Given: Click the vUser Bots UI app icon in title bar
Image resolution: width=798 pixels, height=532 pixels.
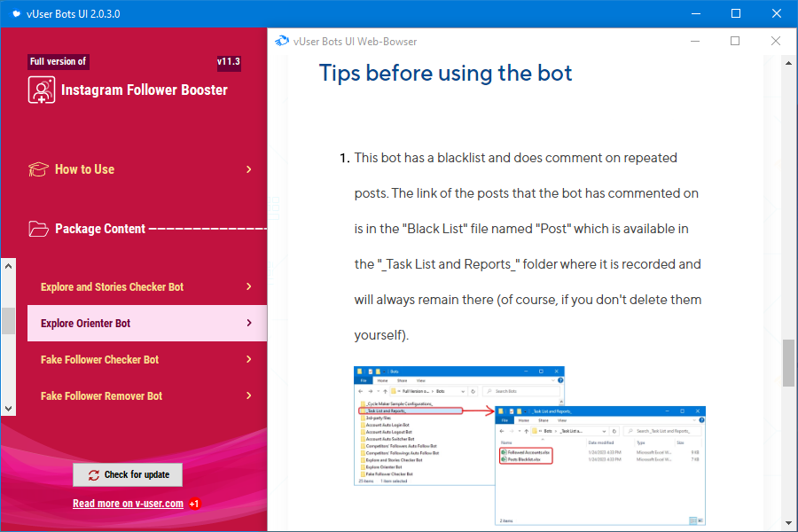Looking at the screenshot, I should coord(16,14).
